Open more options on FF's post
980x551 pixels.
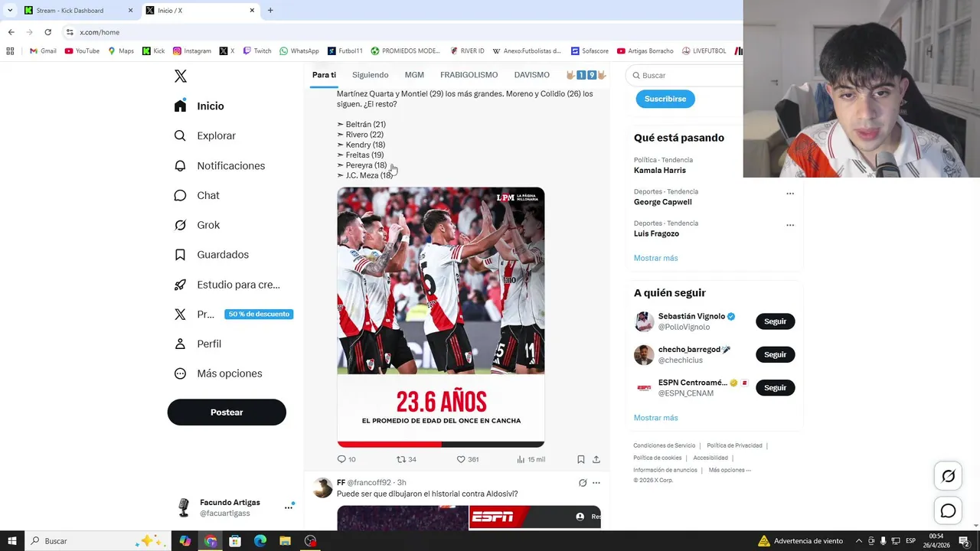click(596, 483)
